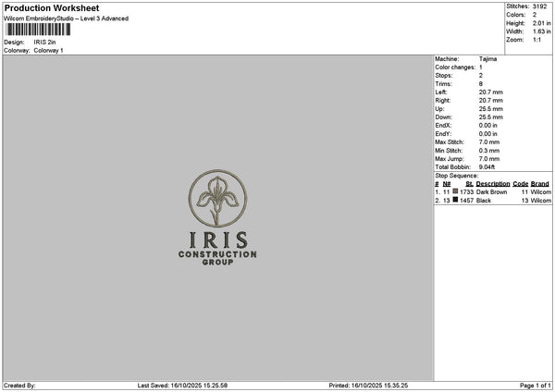Click the Black thread color swatch
Screen dimensions: 555x392
[455, 200]
